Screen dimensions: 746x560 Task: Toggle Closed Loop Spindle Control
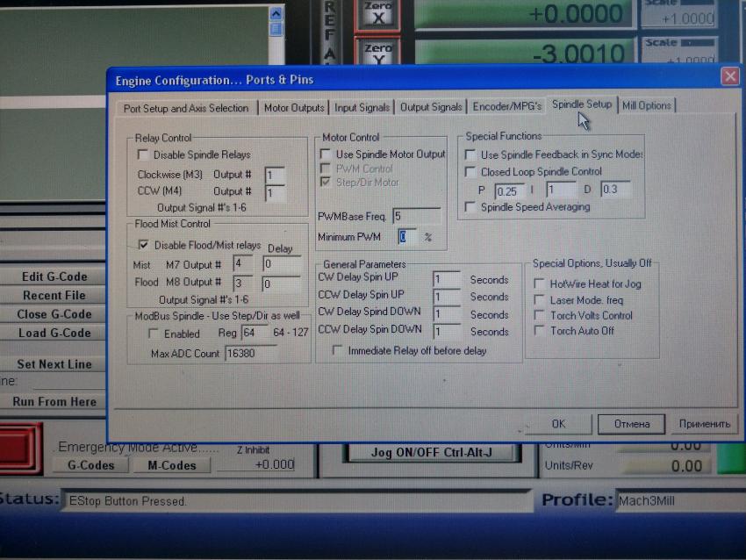(x=470, y=172)
